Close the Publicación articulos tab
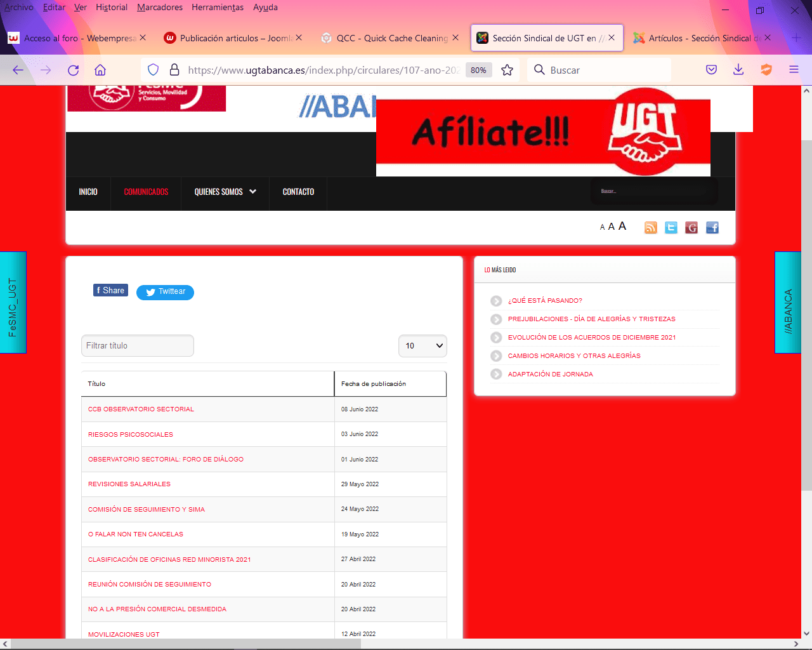Viewport: 812px width, 650px height. point(299,38)
